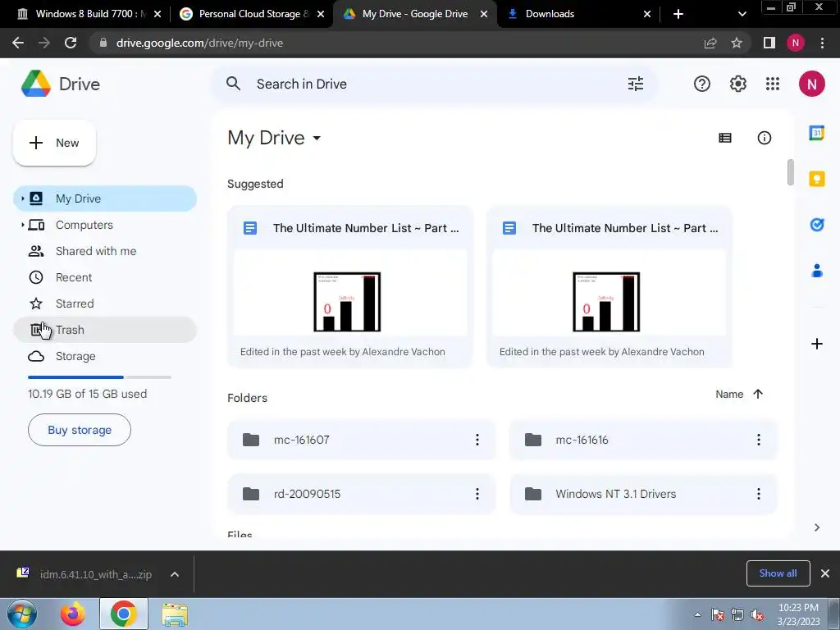Open the Drive settings gear icon
Screen dimensions: 840x630
(737, 84)
